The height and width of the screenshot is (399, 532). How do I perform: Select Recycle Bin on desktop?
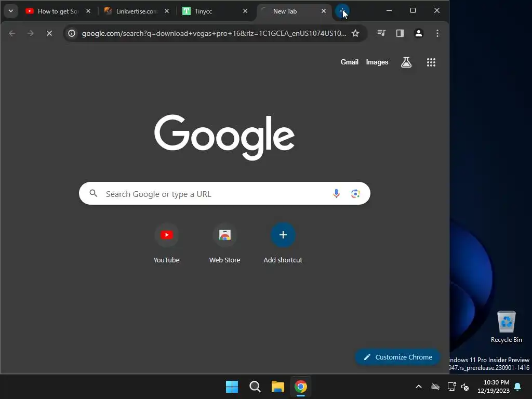pos(506,327)
